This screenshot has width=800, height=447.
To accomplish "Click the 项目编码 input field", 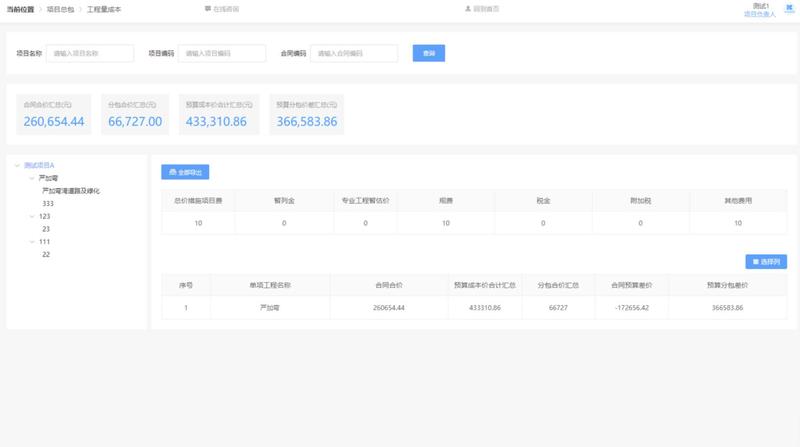I will [x=222, y=53].
